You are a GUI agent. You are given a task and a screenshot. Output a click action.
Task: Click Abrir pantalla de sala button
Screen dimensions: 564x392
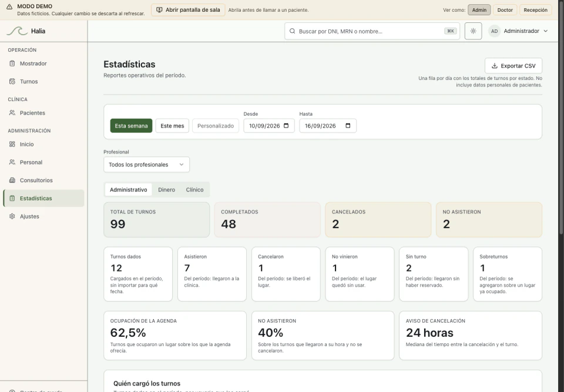[188, 10]
